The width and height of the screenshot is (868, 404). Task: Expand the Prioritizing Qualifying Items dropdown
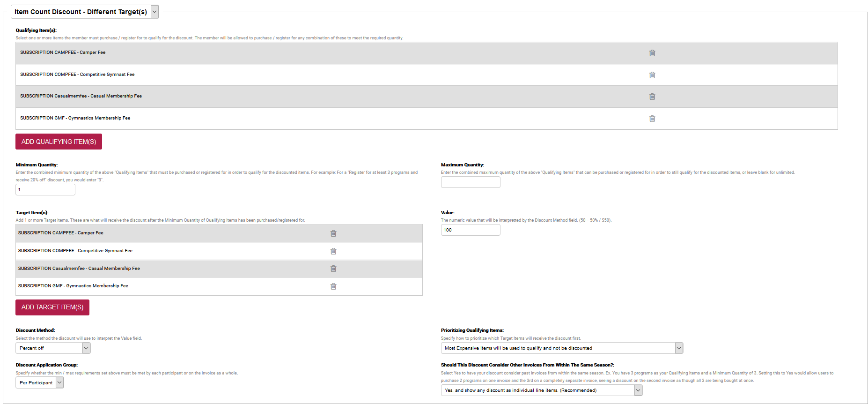coord(561,348)
